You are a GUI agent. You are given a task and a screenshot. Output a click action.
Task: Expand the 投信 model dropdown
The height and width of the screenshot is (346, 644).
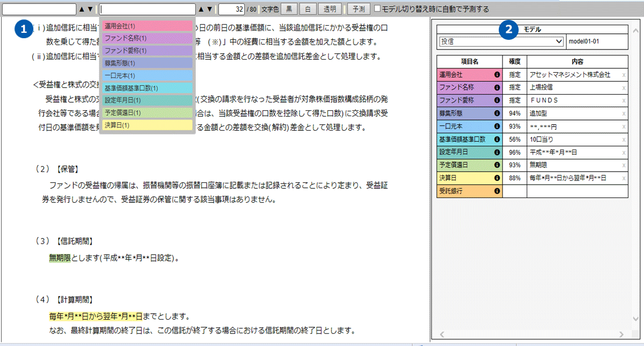click(x=501, y=41)
